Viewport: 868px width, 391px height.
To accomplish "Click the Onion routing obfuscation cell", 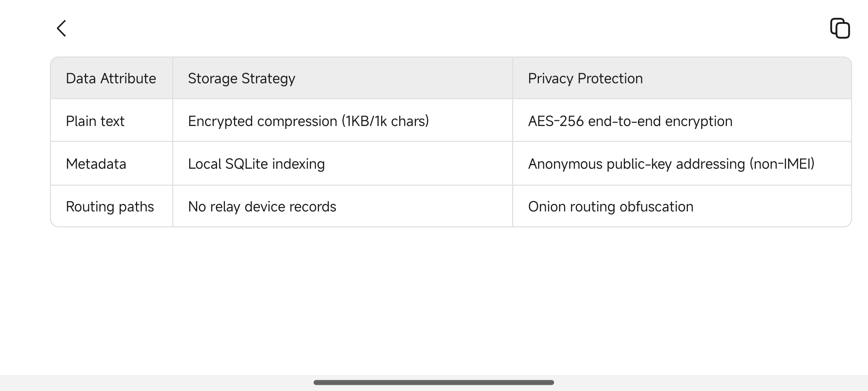I will [x=682, y=206].
